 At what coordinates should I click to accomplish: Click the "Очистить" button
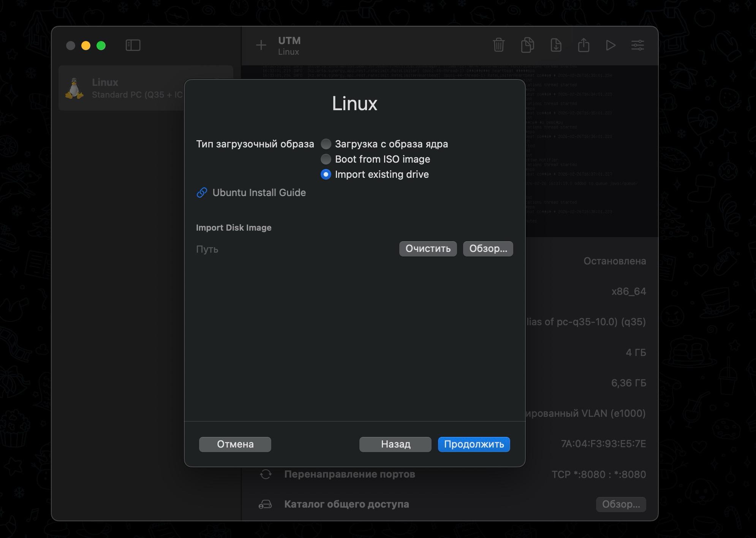click(x=428, y=249)
